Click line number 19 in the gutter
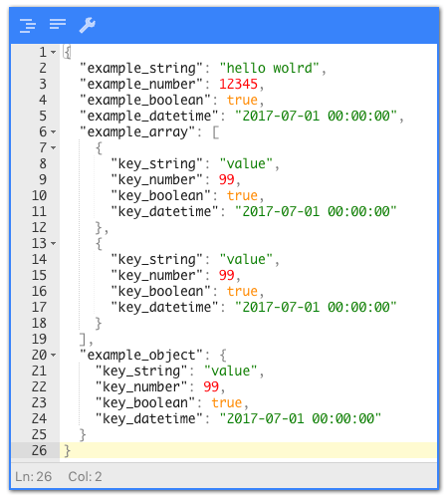448x498 pixels. coord(39,339)
